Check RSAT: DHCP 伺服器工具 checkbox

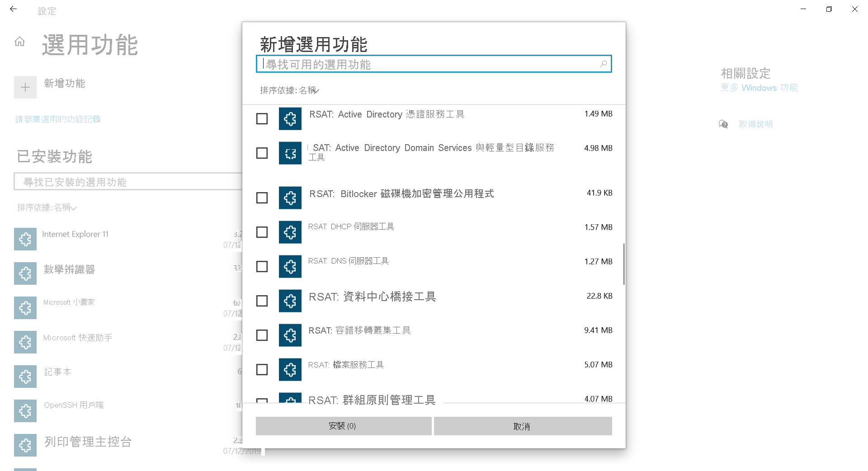tap(262, 232)
